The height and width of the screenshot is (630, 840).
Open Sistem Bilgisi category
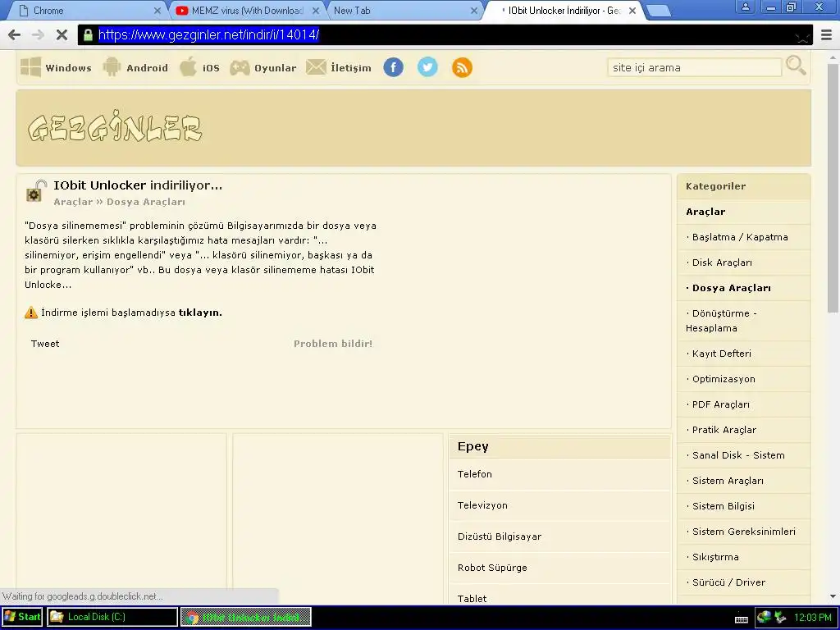(724, 506)
